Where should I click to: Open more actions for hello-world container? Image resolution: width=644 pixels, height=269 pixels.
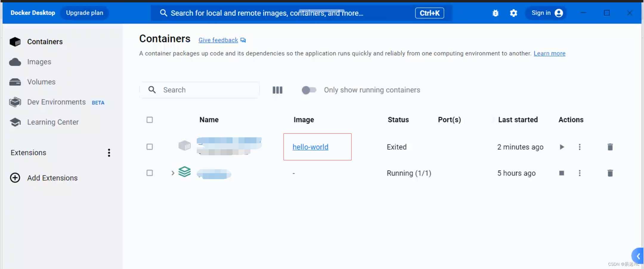tap(580, 147)
